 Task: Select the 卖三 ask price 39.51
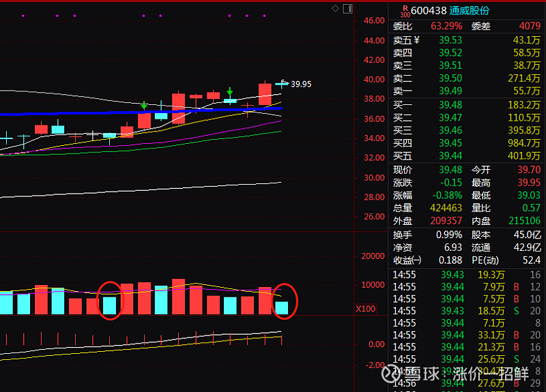click(450, 65)
